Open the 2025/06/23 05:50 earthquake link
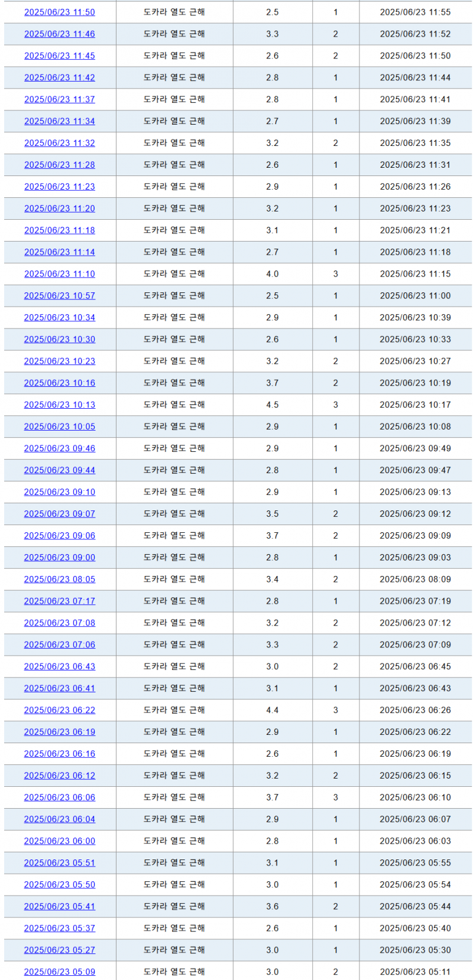The image size is (473, 980). [60, 886]
